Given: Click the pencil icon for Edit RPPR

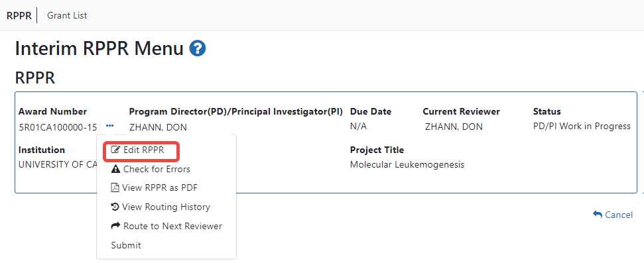Looking at the screenshot, I should click(116, 150).
